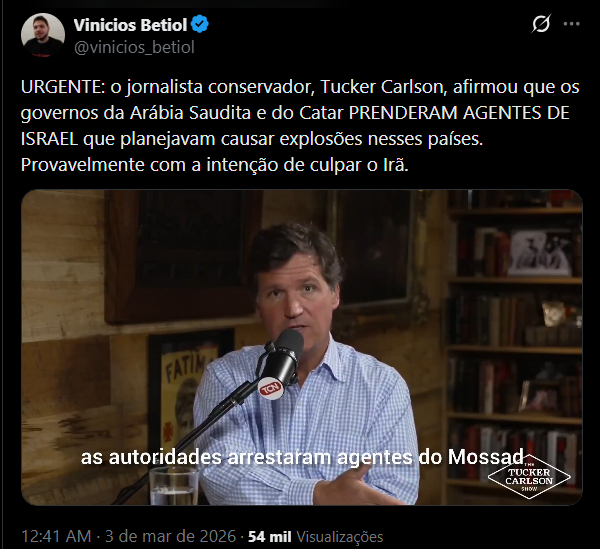Open Vinicios Betiol's profile picture
The width and height of the screenshot is (600, 549).
tap(43, 35)
